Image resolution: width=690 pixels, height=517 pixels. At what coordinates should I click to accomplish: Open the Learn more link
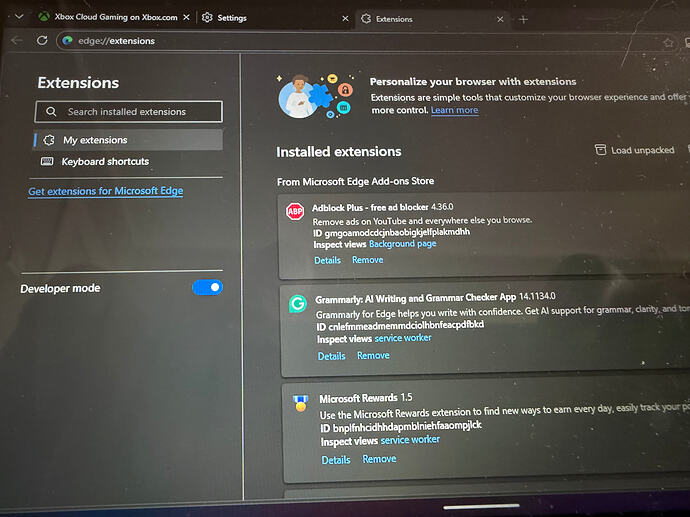pyautogui.click(x=455, y=110)
